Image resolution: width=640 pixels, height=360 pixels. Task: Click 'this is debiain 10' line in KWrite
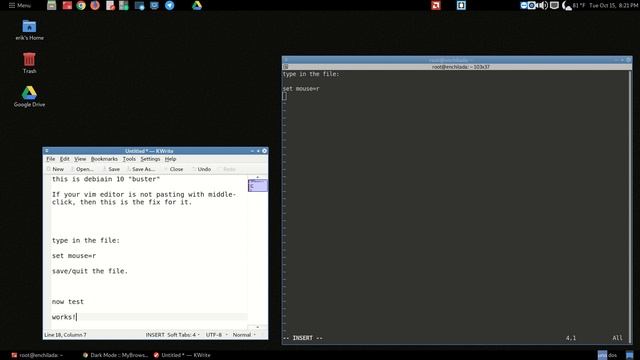[x=106, y=179]
